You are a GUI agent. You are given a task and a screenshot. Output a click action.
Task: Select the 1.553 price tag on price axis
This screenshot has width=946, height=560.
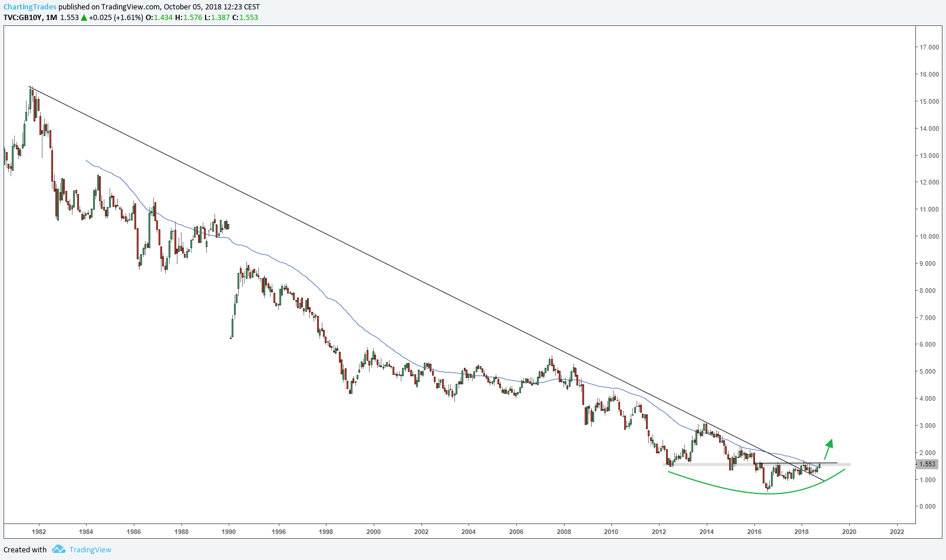point(927,465)
